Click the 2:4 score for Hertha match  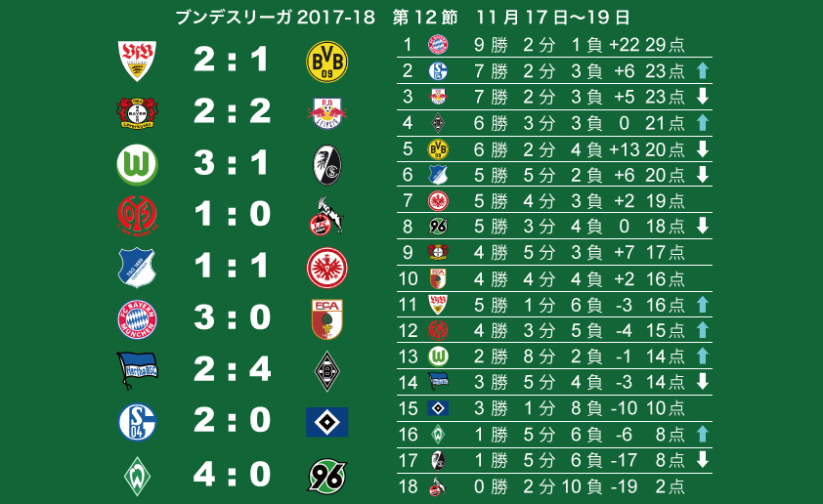232,370
